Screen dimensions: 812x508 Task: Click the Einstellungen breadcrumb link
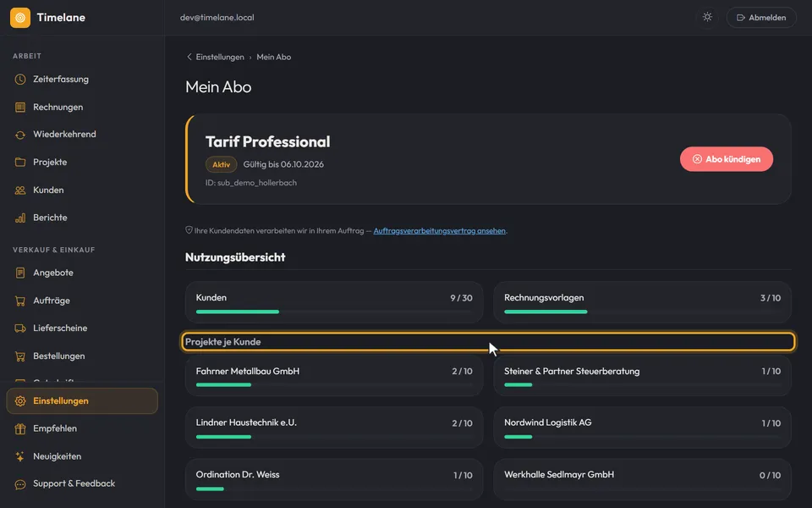(x=220, y=57)
